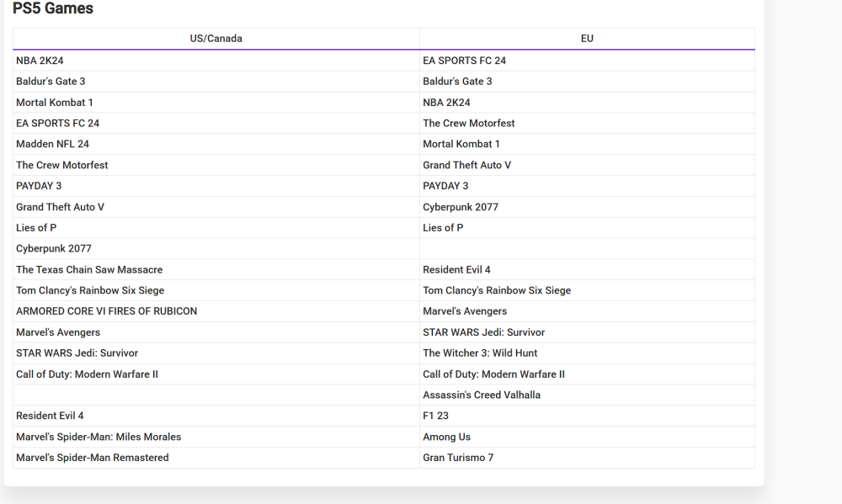Click the PS5 Games heading
The height and width of the screenshot is (504, 842).
click(x=53, y=9)
